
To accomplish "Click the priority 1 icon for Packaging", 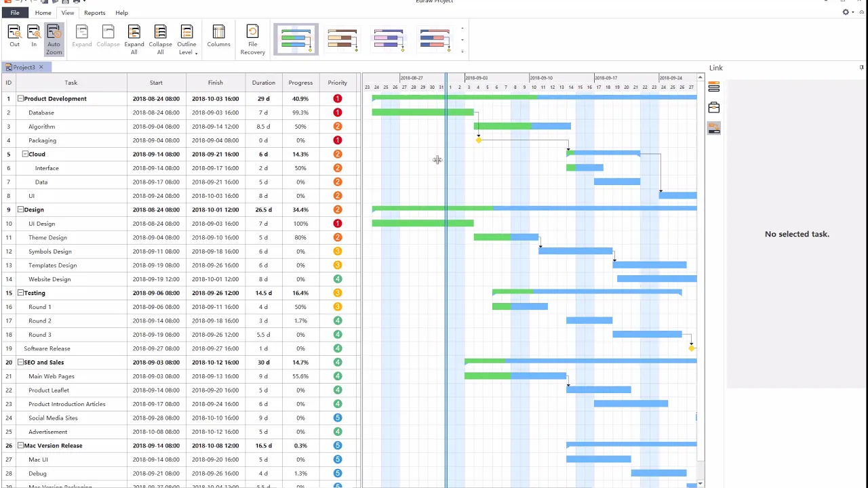I will pos(338,140).
